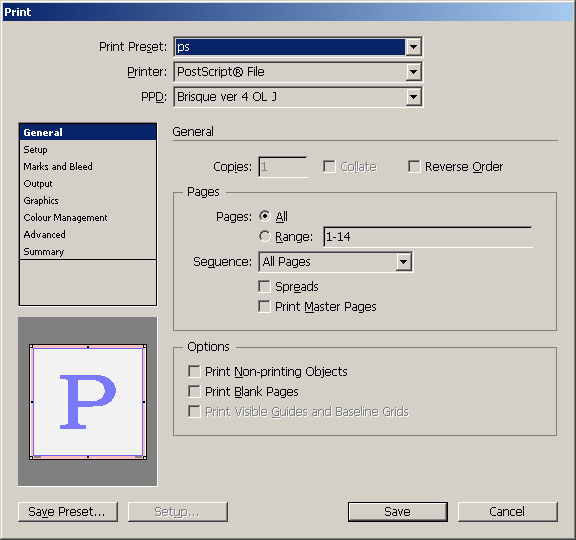Open the PPD dropdown arrow
Screen dimensions: 576x540
[x=413, y=97]
